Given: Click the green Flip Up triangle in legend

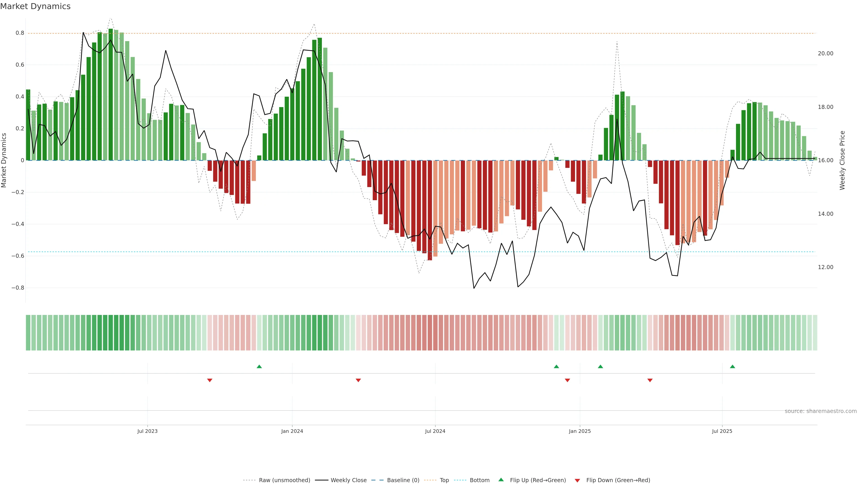Looking at the screenshot, I should (x=501, y=480).
